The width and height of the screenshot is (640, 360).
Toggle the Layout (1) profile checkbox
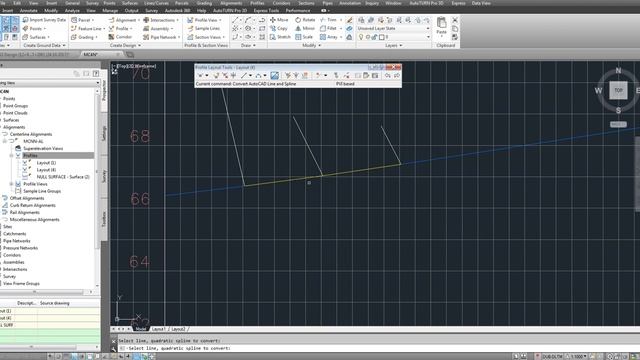pyautogui.click(x=25, y=162)
